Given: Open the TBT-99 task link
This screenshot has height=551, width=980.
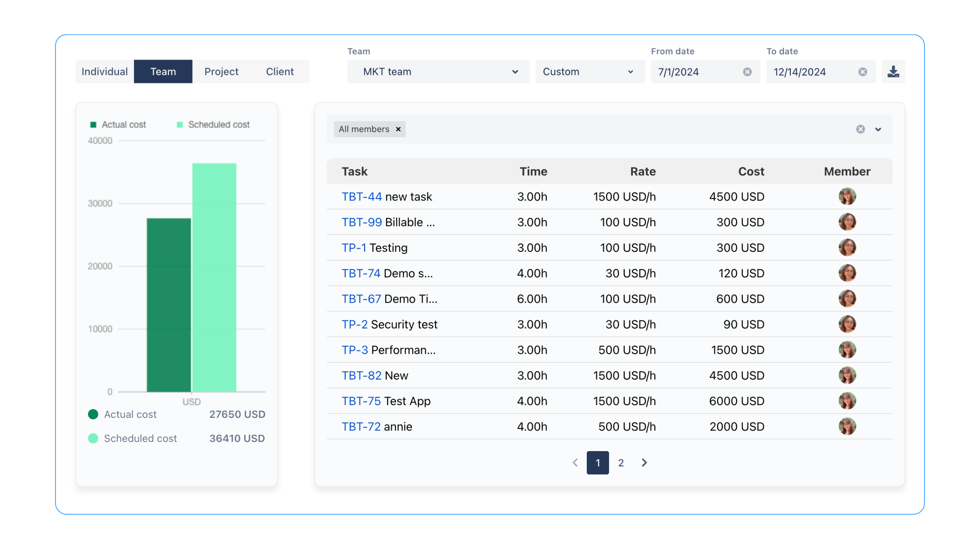Looking at the screenshot, I should (361, 222).
